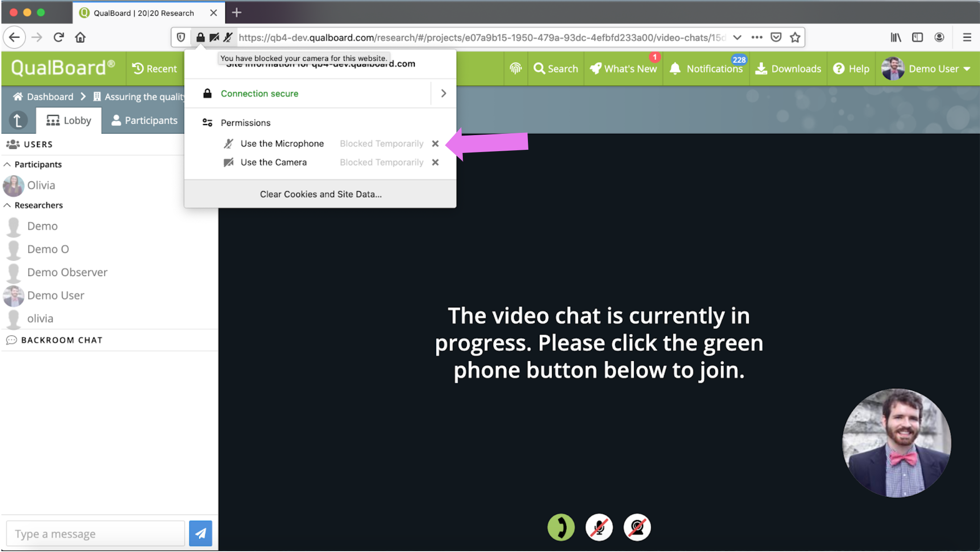The height and width of the screenshot is (552, 980).
Task: Remove the temporary camera block
Action: tap(435, 162)
